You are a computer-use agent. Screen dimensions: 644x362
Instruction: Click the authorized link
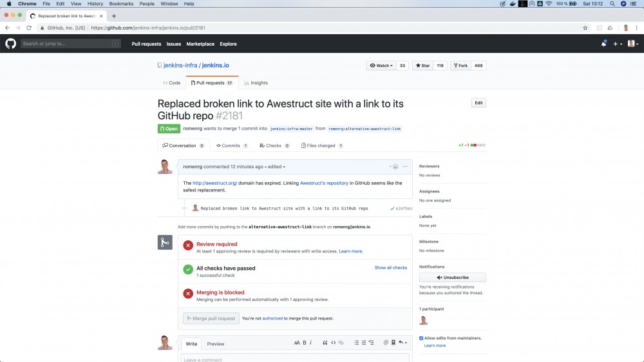(272, 318)
